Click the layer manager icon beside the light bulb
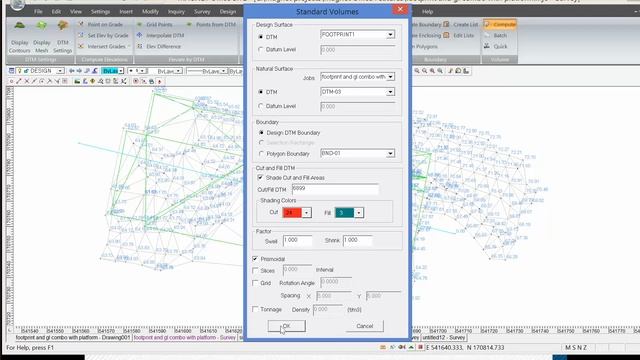640x360 pixels. [11, 71]
